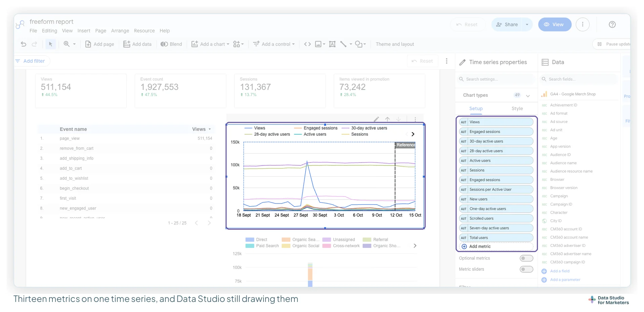
Task: Advance the time series legend page
Action: tap(413, 134)
